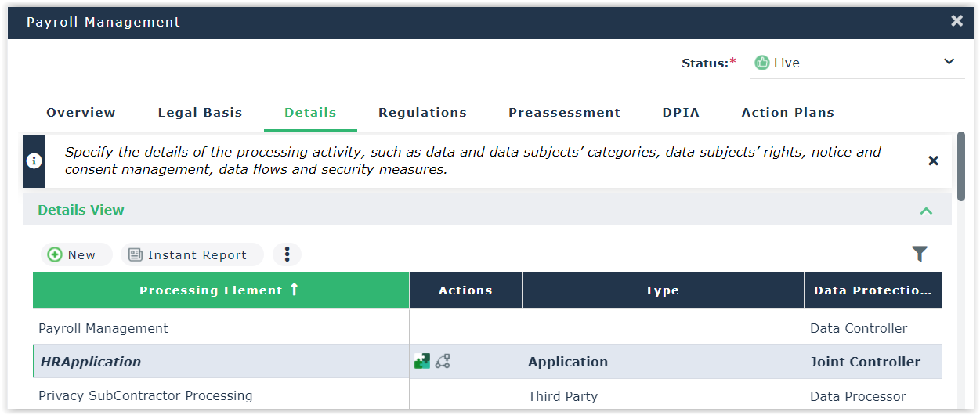Click the Type column header

coord(662,290)
